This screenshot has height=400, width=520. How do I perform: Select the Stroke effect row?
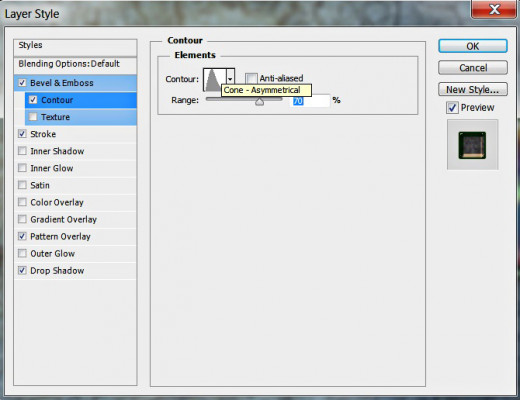[x=75, y=134]
